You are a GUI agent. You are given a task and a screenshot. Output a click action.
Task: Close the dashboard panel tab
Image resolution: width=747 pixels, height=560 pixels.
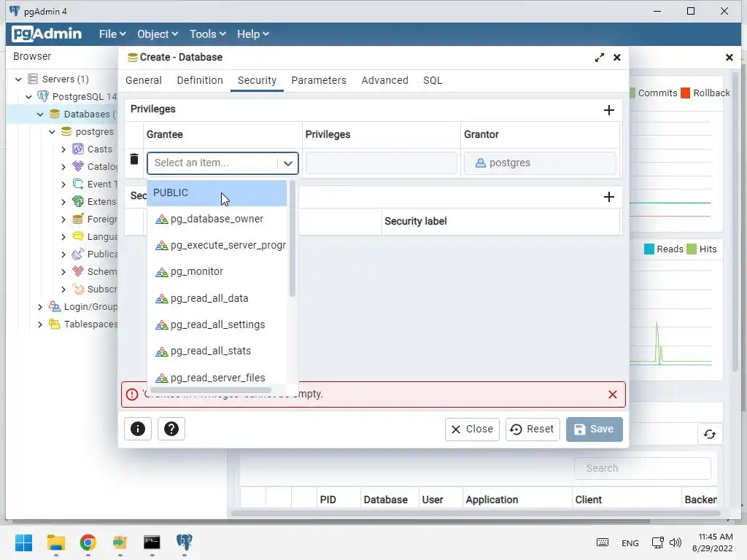729,58
